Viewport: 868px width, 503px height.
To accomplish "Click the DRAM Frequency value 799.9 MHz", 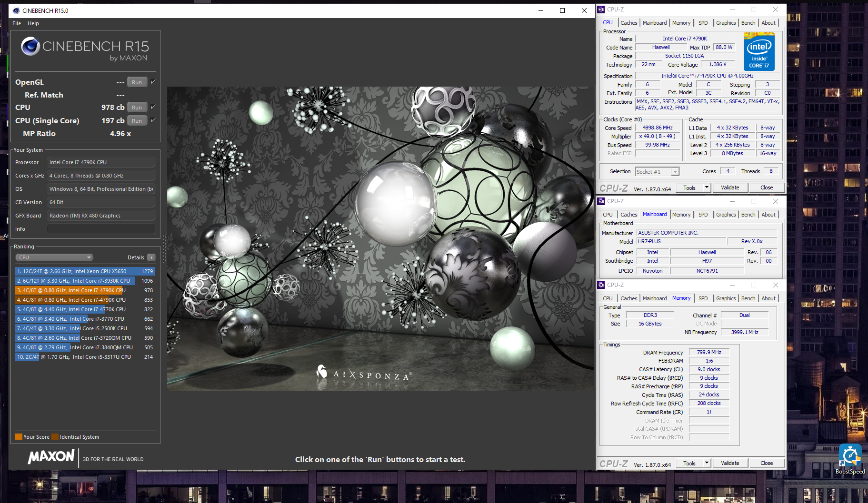I will [x=709, y=352].
